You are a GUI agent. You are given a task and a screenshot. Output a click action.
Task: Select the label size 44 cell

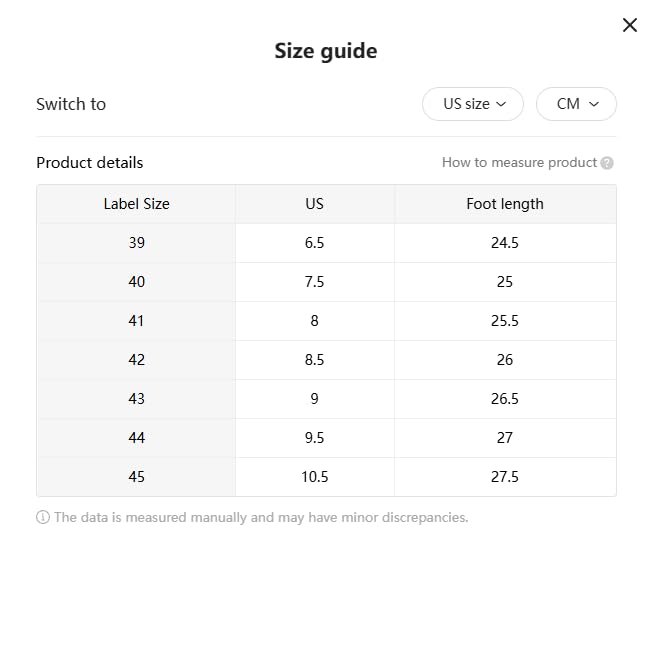tap(136, 438)
